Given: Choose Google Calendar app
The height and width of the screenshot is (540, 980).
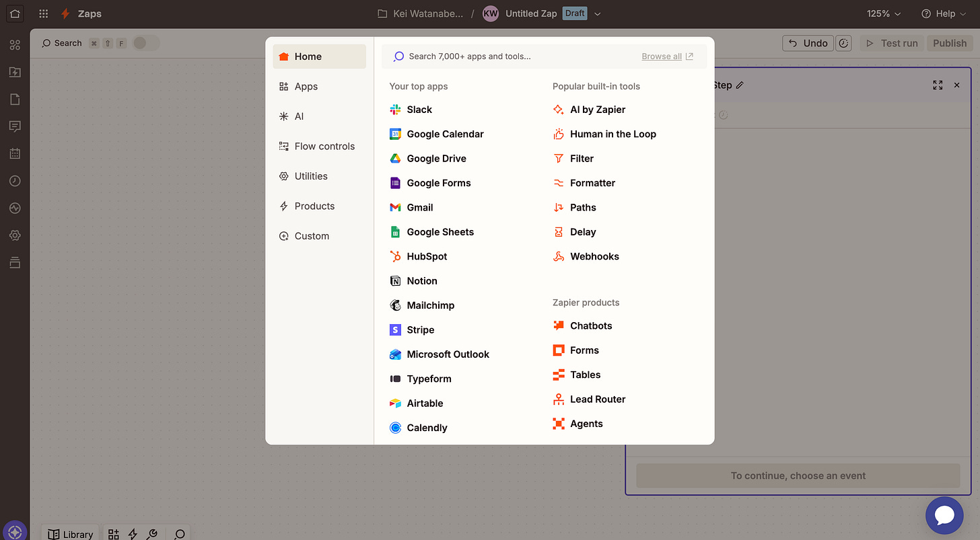Looking at the screenshot, I should click(x=437, y=134).
